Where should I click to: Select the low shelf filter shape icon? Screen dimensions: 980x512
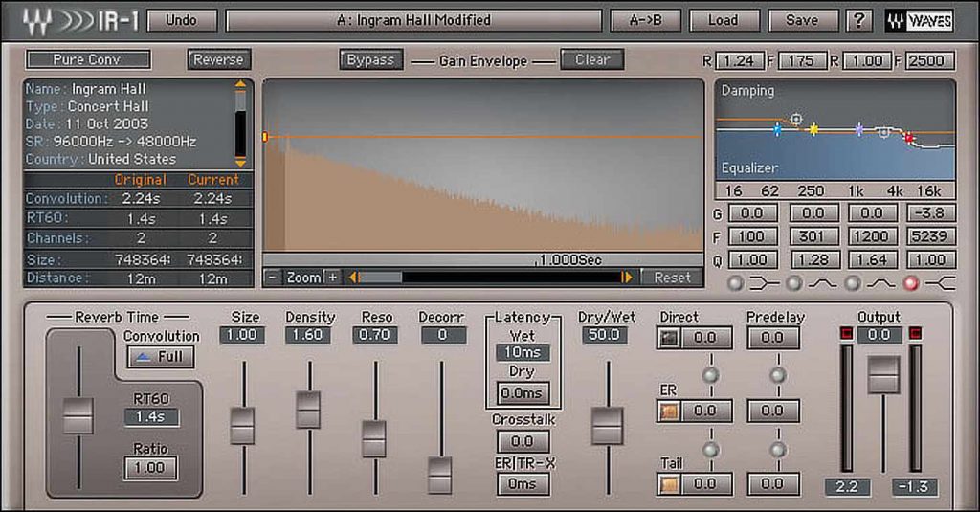(x=764, y=284)
